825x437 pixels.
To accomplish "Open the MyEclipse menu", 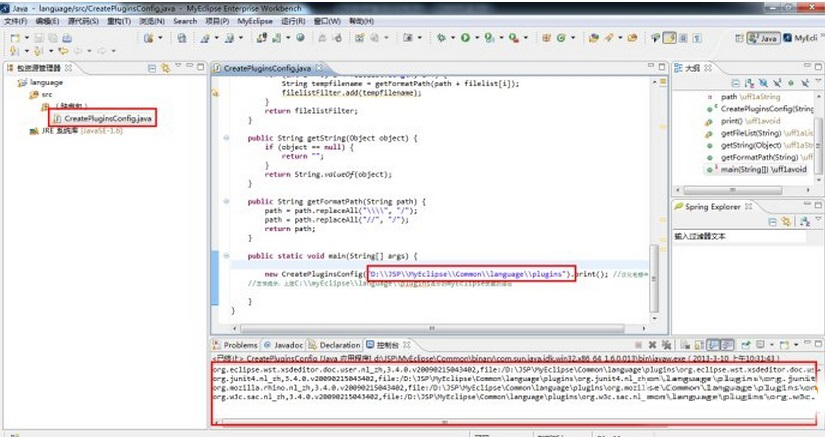I will coord(255,22).
